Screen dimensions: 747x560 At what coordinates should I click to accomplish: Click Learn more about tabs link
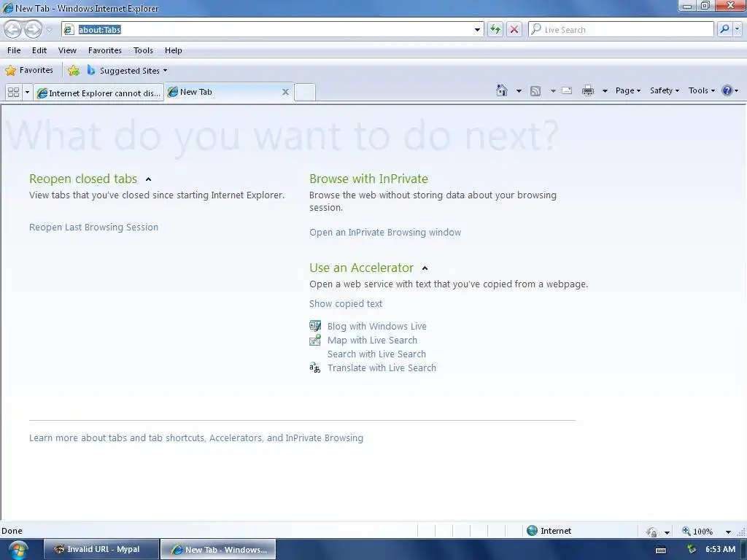[x=196, y=438]
